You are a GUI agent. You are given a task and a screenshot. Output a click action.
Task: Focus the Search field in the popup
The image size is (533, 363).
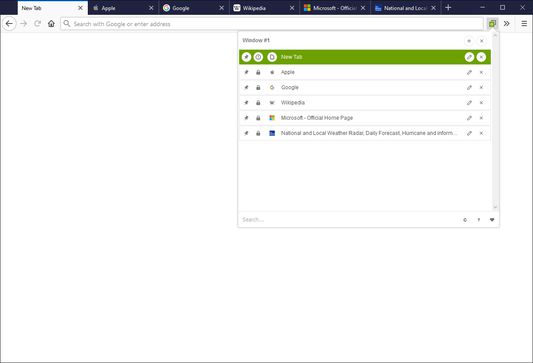(x=348, y=220)
